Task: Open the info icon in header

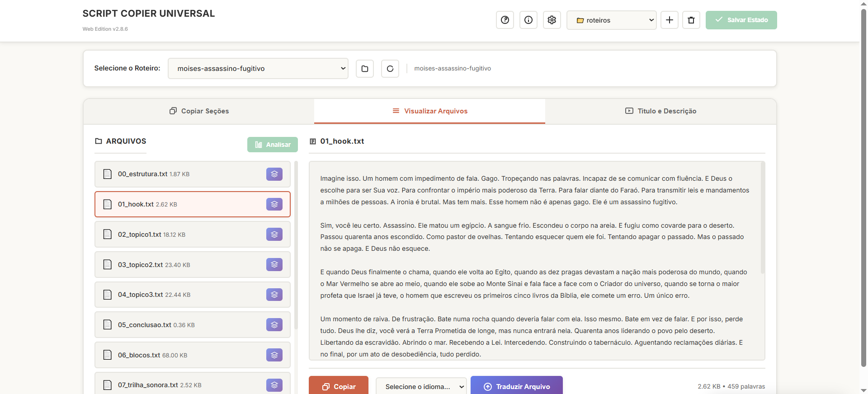Action: click(x=528, y=20)
